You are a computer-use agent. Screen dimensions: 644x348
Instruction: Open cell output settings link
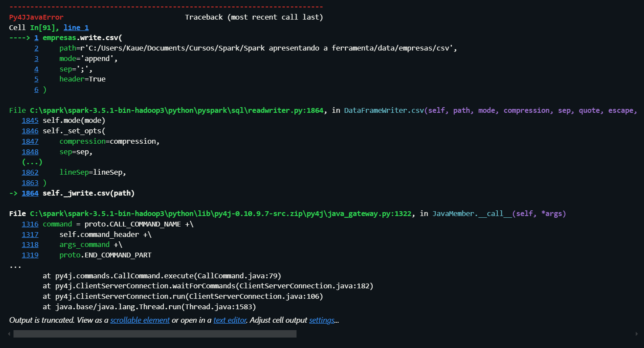[x=322, y=320]
